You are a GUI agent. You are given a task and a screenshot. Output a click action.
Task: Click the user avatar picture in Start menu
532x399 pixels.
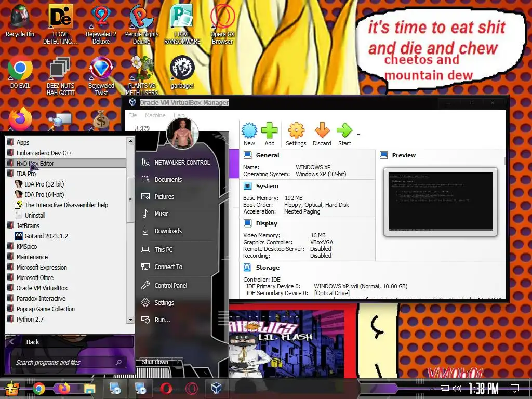(x=182, y=134)
